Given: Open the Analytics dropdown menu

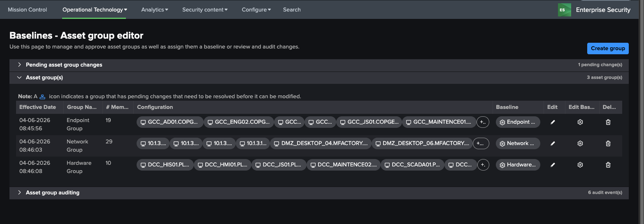Looking at the screenshot, I should (155, 9).
